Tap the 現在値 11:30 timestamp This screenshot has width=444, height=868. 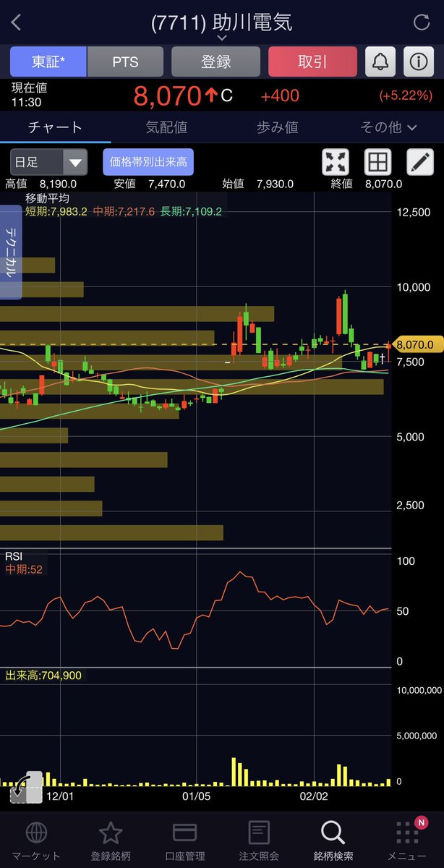(x=27, y=95)
